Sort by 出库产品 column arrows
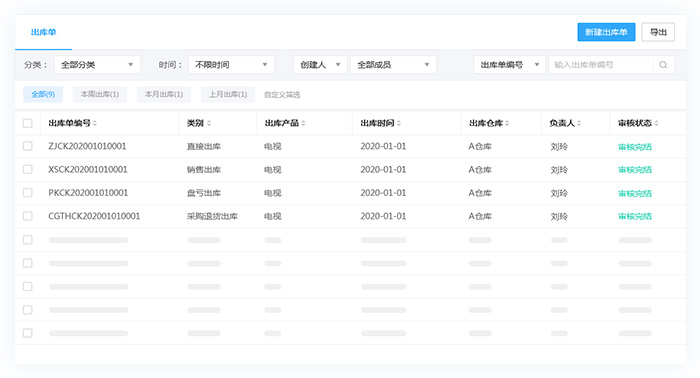The height and width of the screenshot is (378, 700). [x=303, y=123]
